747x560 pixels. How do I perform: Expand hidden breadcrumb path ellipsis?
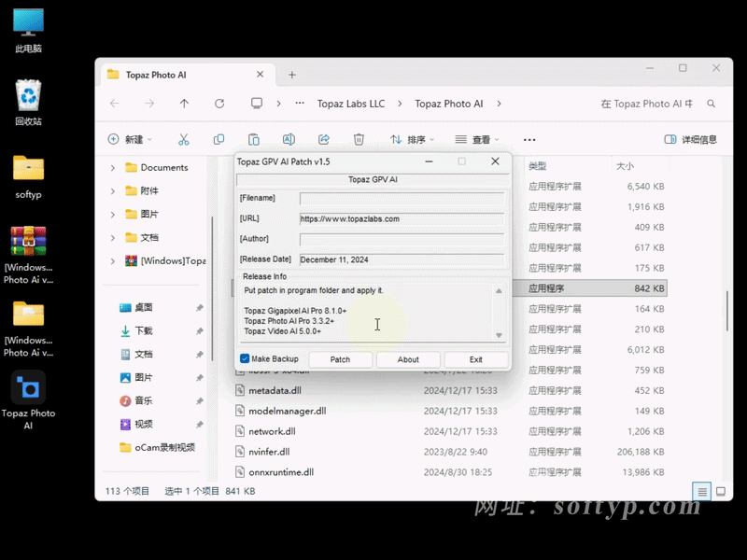pos(300,104)
